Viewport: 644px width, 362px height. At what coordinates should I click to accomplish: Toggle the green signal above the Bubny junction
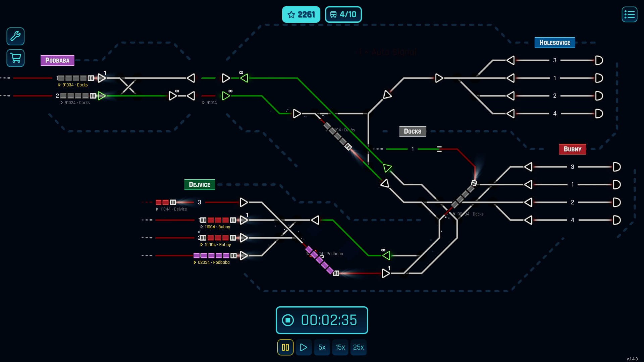[387, 168]
